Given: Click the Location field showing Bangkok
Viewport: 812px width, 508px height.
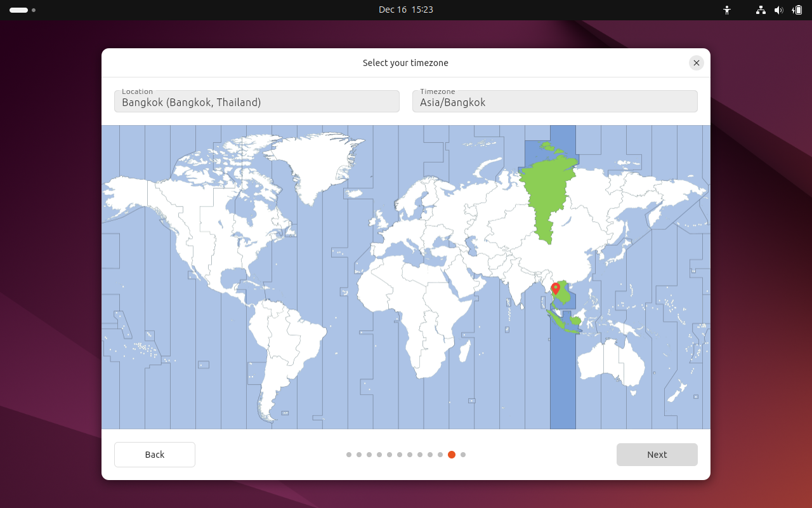Looking at the screenshot, I should point(256,101).
